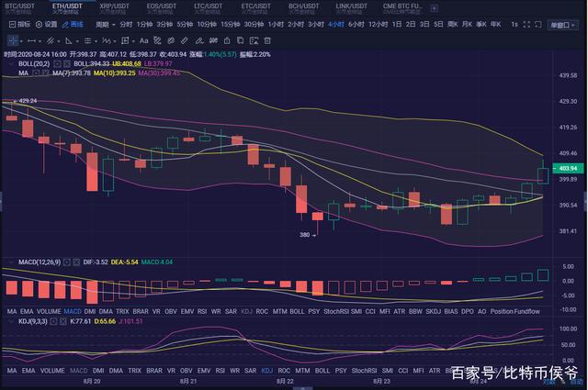Select the ruler measure tool
This screenshot has height=390, width=588.
click(184, 41)
